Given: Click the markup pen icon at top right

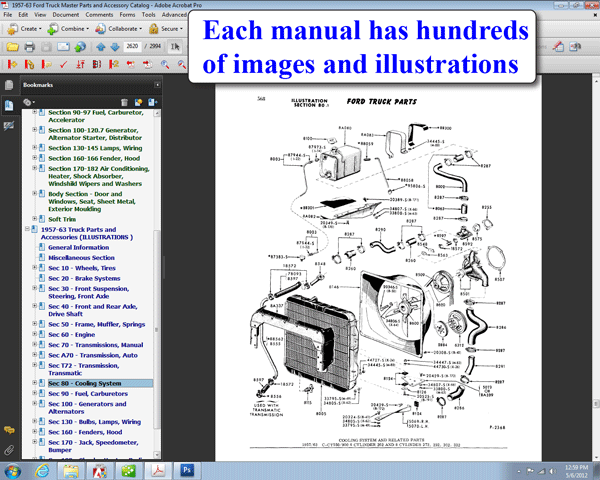Looking at the screenshot, I should pos(559,47).
